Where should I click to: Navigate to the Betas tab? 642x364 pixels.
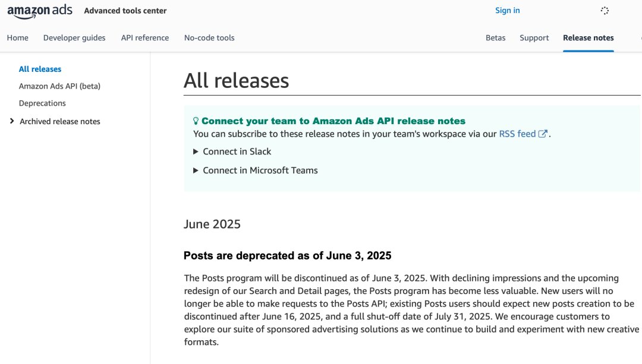tap(496, 37)
